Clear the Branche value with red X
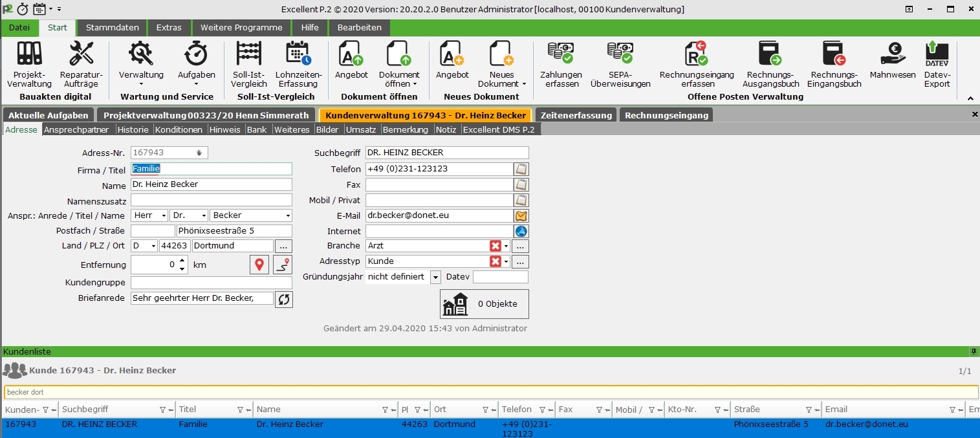This screenshot has height=438, width=980. click(x=495, y=246)
